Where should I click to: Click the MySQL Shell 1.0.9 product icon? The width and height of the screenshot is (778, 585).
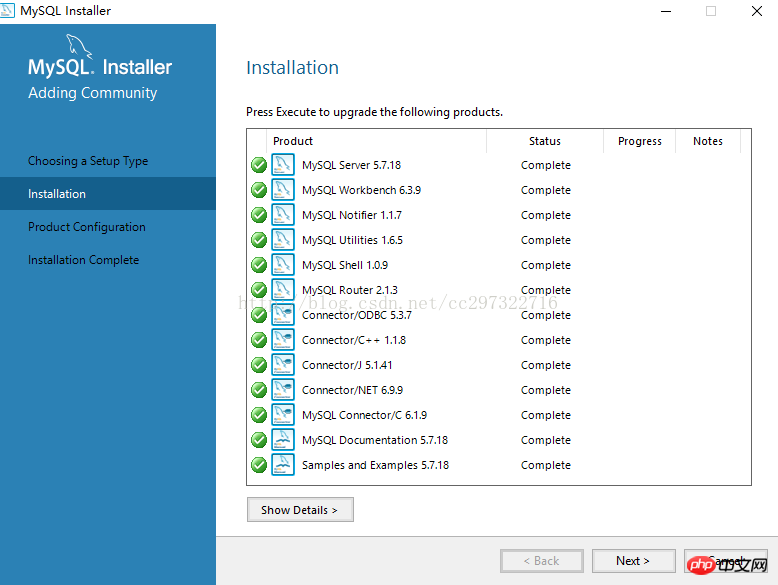[283, 264]
